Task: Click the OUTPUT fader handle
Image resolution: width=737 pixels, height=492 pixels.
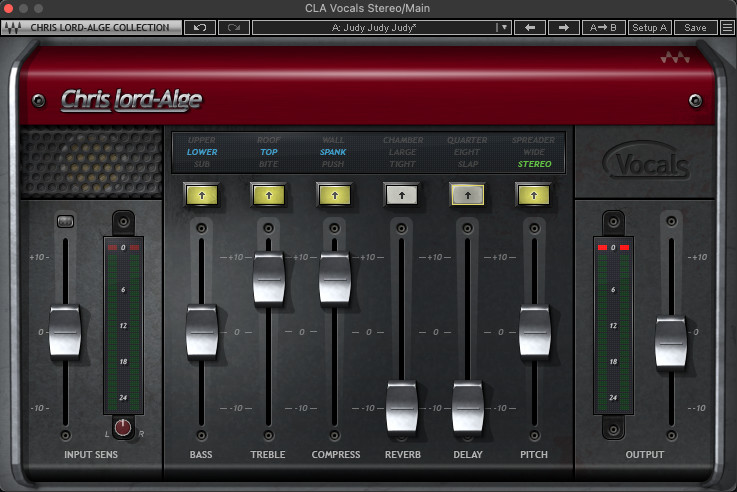Action: click(671, 343)
